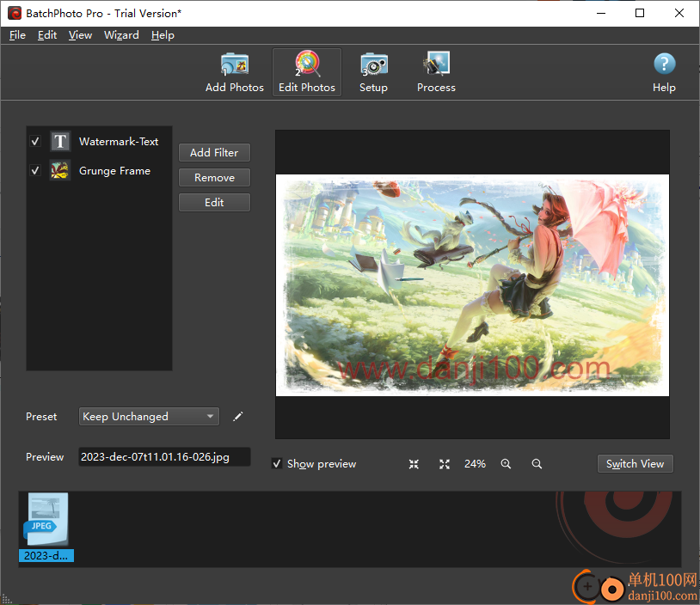Click the Grunge Frame filter icon
Image resolution: width=700 pixels, height=605 pixels.
point(60,170)
